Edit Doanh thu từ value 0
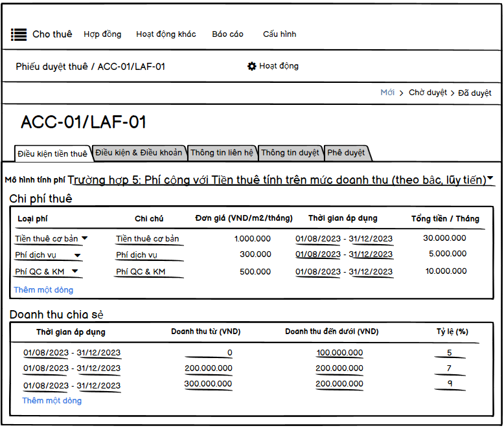 209,353
